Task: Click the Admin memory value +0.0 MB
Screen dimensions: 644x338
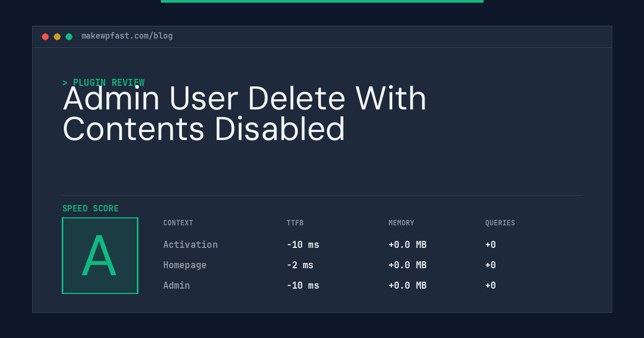Action: tap(407, 285)
